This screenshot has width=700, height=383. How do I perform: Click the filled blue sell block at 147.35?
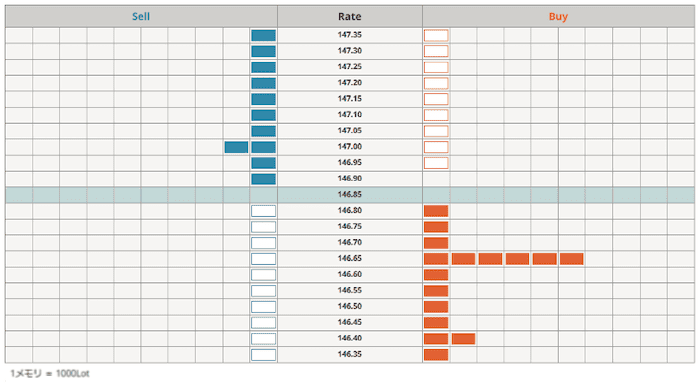tap(263, 35)
